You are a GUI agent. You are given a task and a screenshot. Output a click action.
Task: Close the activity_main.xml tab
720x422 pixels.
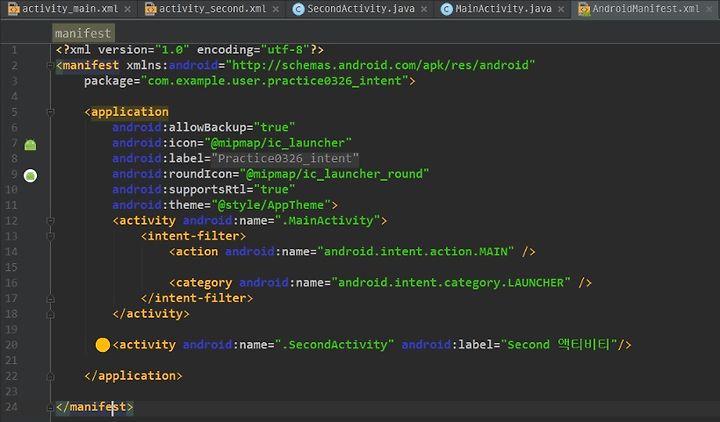pyautogui.click(x=128, y=9)
